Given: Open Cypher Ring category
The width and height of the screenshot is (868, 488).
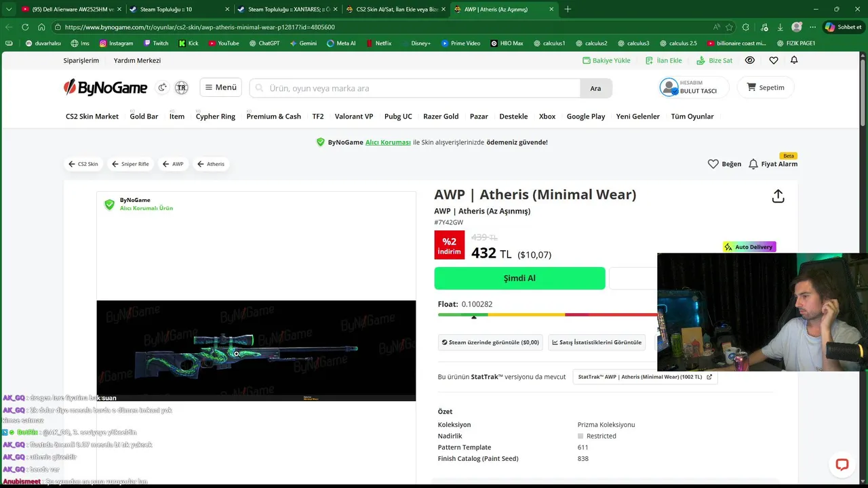Looking at the screenshot, I should (216, 117).
